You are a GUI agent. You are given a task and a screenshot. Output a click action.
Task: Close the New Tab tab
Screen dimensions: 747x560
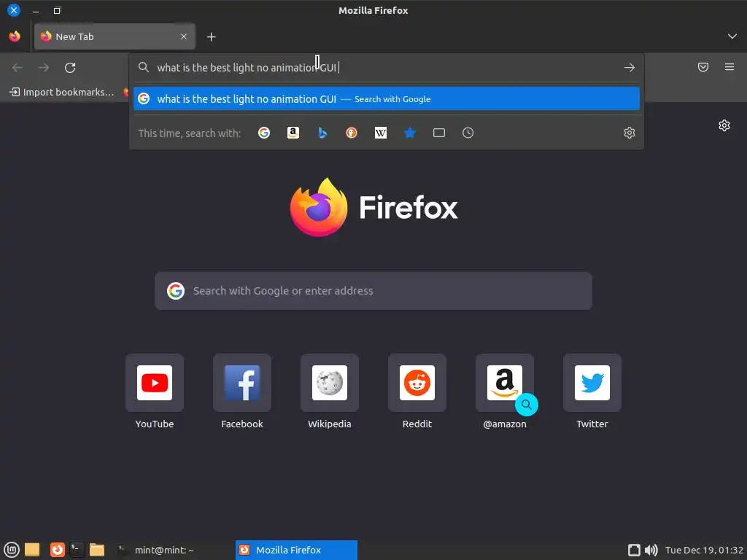point(184,36)
